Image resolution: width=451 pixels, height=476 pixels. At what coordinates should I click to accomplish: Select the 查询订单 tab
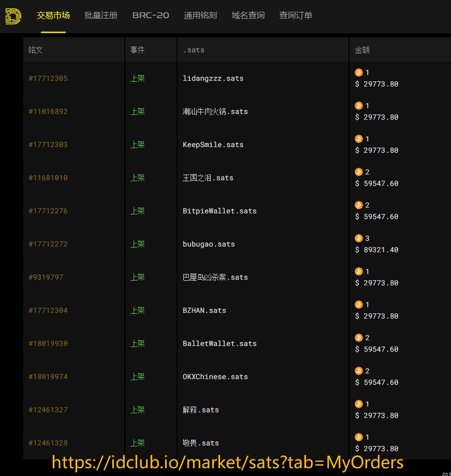296,15
